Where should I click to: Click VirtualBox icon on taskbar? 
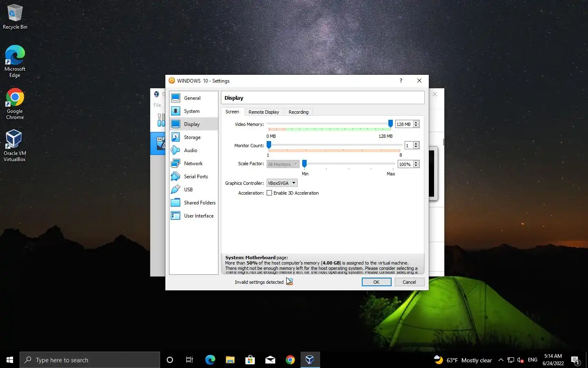[x=310, y=360]
